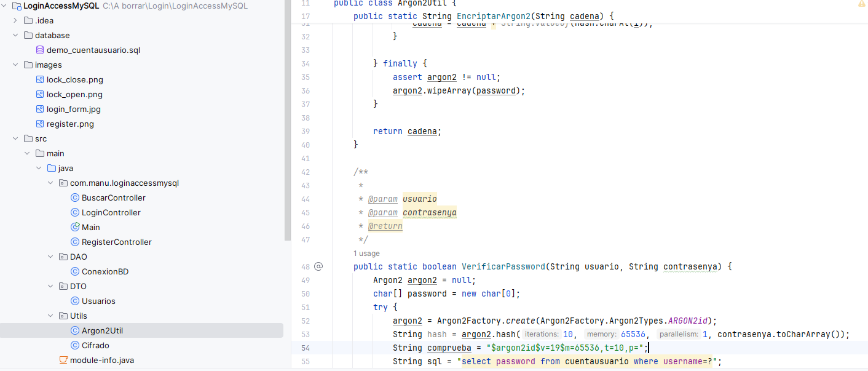Click the VerificarPassword method name
The image size is (868, 371).
coord(503,266)
